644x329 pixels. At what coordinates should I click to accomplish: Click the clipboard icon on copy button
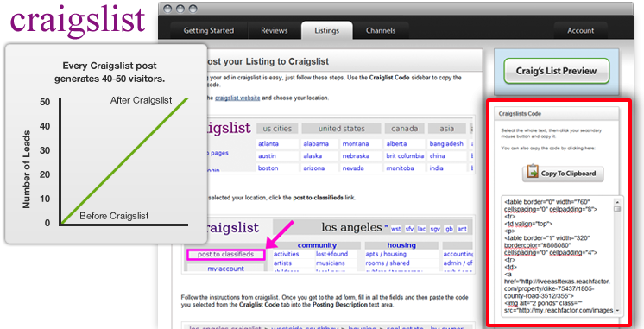(533, 171)
